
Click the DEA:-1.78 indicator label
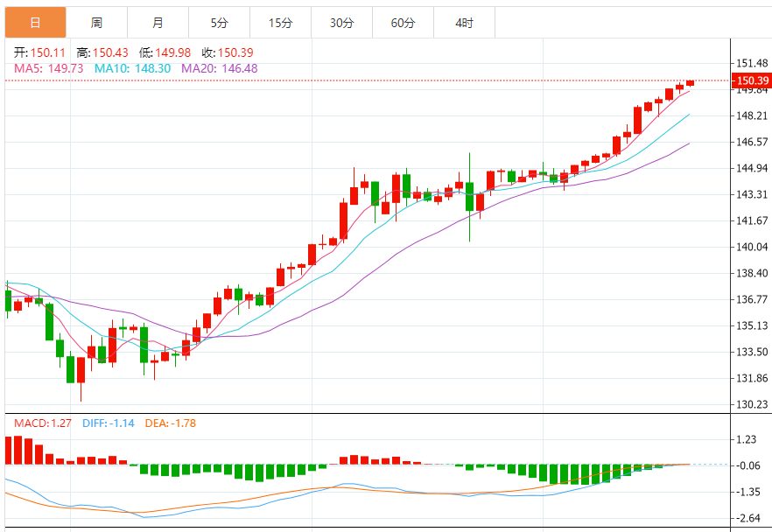(170, 423)
